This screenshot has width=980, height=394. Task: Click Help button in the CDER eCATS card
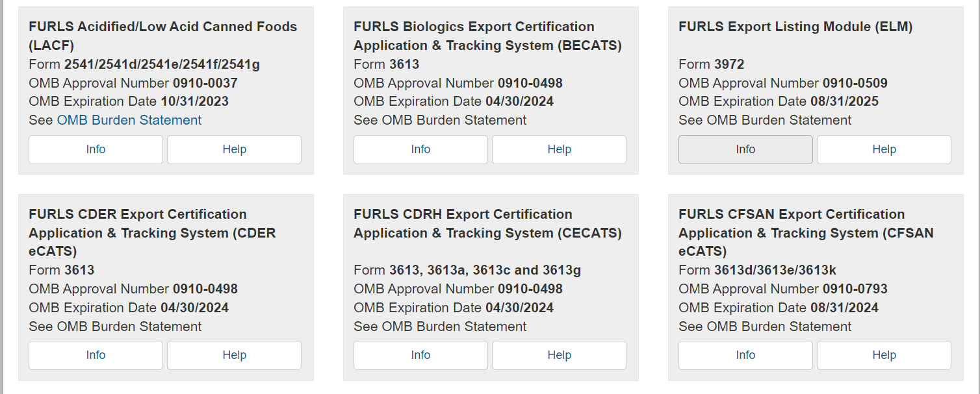tap(234, 355)
